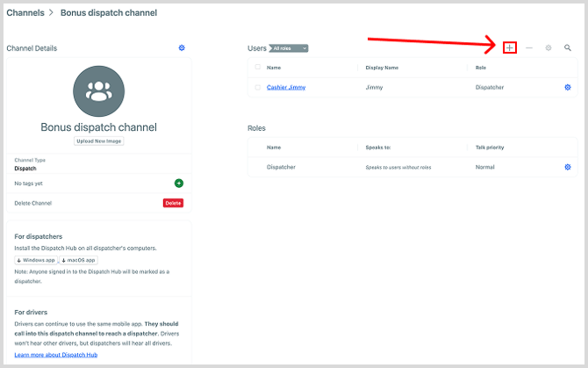Click the search magnifier icon in Users
The width and height of the screenshot is (588, 368).
click(x=568, y=47)
